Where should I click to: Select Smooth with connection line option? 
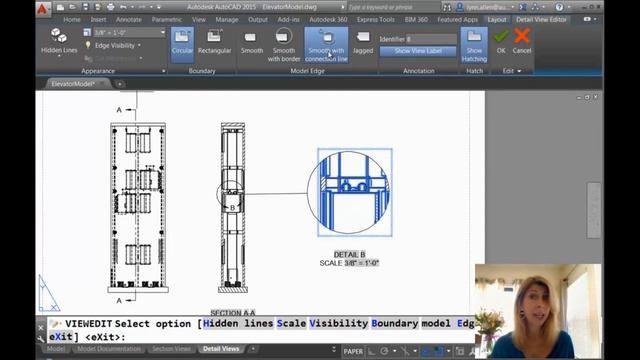(x=326, y=45)
